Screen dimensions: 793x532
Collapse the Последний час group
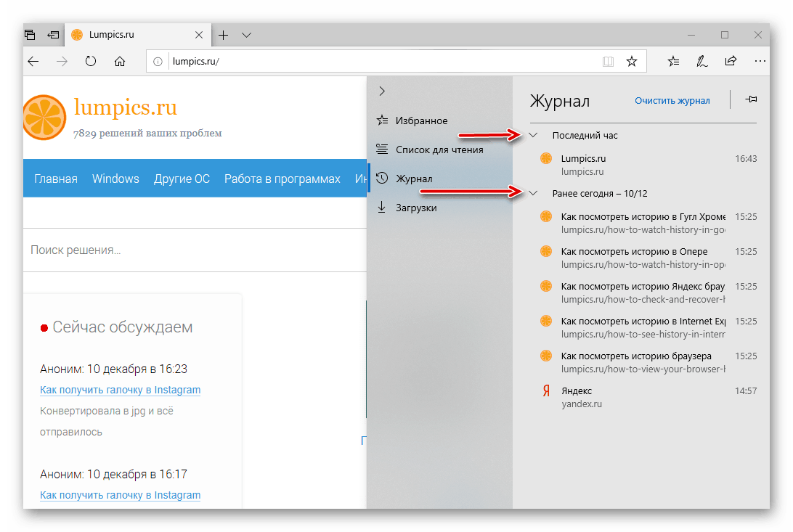tap(534, 135)
